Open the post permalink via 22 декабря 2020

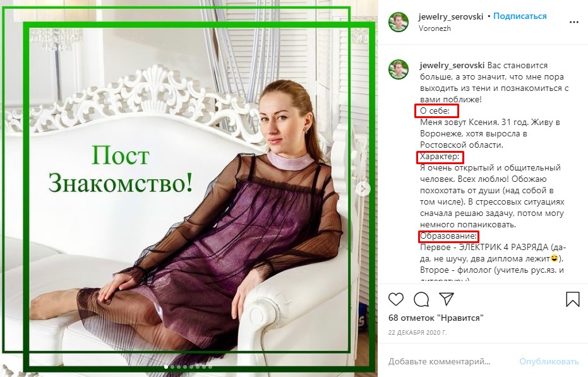tap(417, 333)
